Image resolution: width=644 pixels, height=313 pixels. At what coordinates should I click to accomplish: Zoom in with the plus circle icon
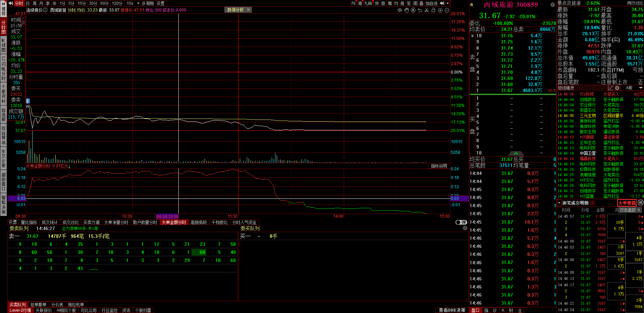[440, 10]
